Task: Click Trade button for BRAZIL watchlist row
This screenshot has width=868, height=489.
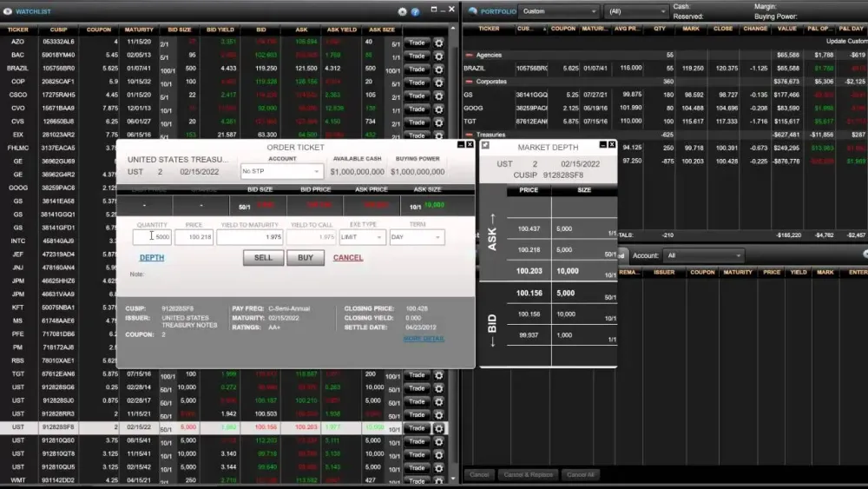Action: 417,69
